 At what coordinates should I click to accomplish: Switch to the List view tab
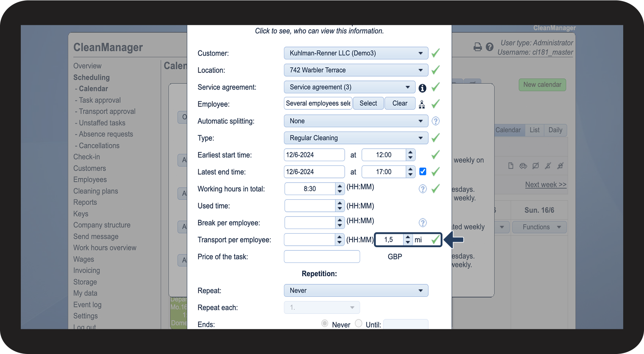(535, 130)
